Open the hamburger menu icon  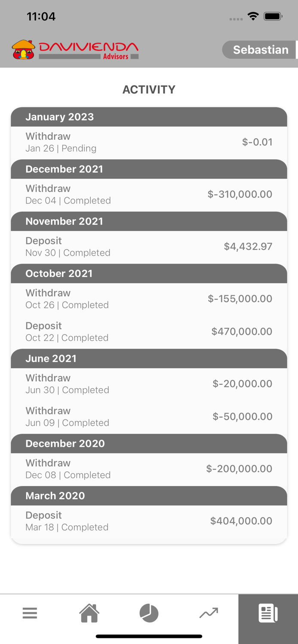(x=30, y=613)
